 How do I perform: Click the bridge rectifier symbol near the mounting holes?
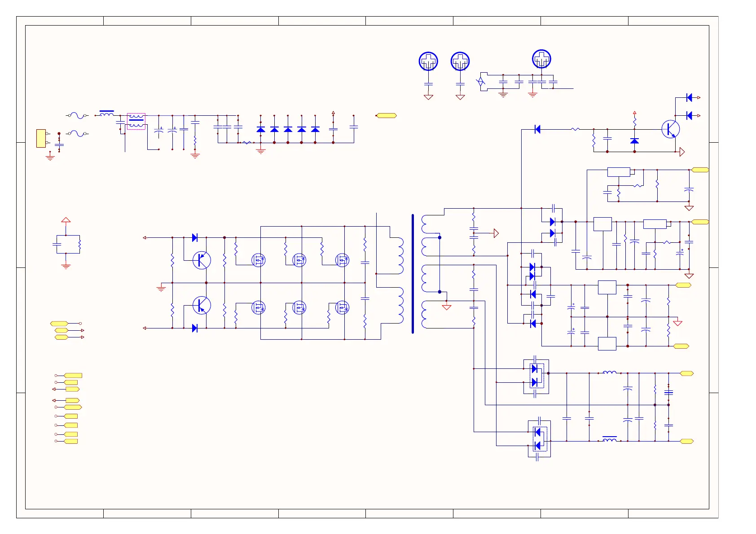(x=480, y=82)
